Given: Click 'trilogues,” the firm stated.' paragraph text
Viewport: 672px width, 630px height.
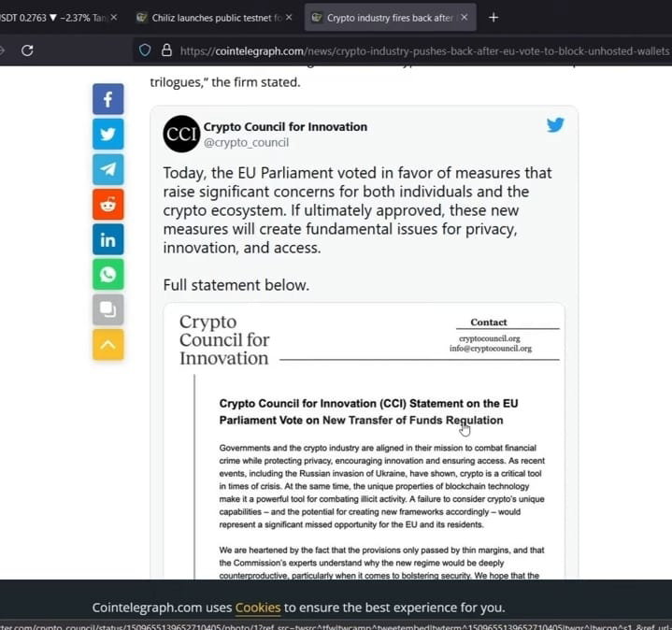Looking at the screenshot, I should tap(225, 82).
